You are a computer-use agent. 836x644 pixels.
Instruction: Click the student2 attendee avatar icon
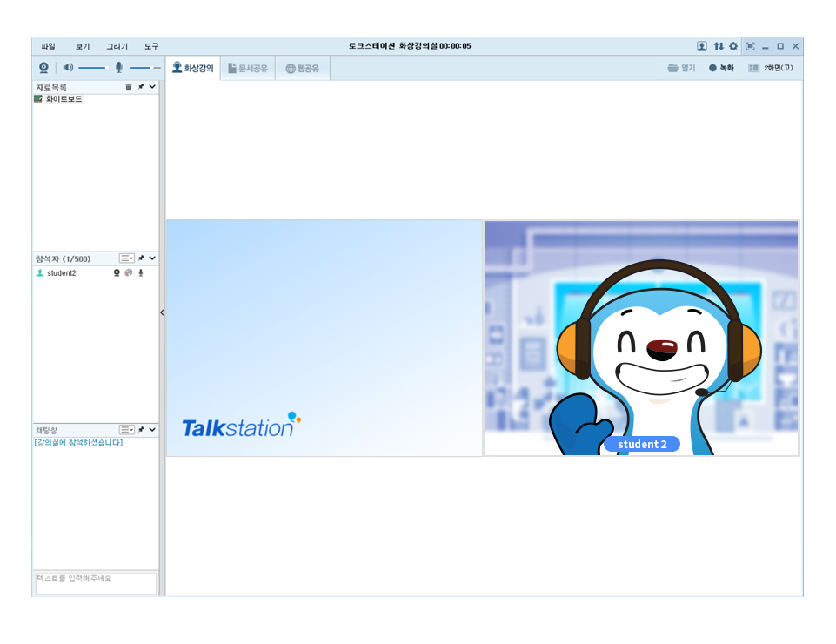coord(40,273)
